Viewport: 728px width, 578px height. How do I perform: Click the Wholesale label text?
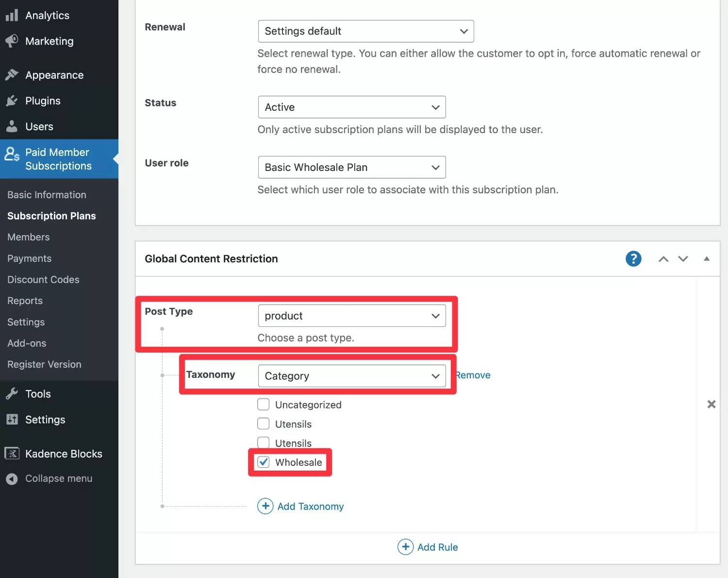(298, 462)
